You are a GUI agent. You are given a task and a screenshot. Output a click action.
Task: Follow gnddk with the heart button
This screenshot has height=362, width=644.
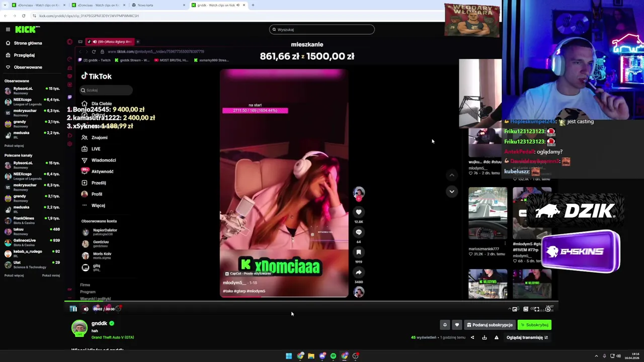tap(457, 325)
